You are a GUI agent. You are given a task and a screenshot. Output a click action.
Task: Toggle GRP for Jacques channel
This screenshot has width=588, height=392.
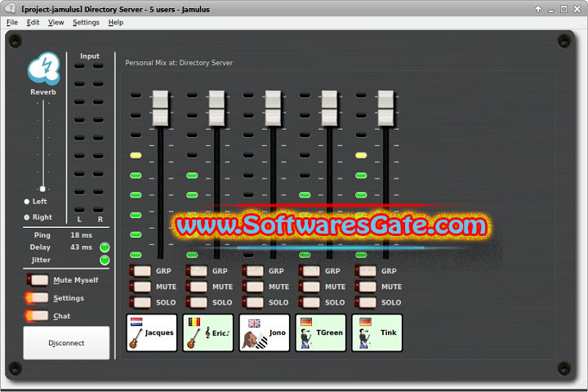(x=140, y=271)
